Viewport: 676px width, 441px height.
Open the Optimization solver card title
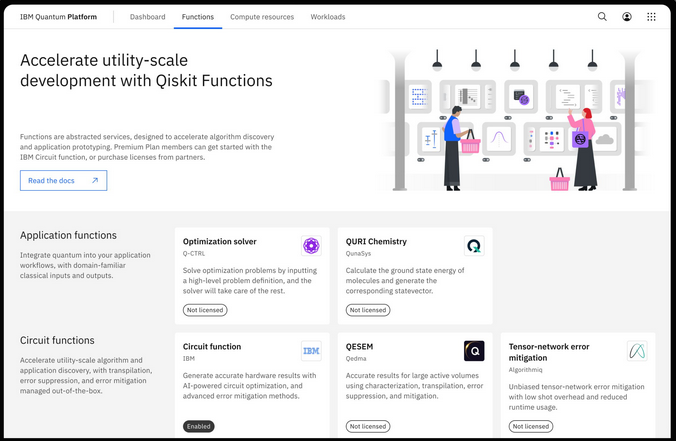(219, 241)
